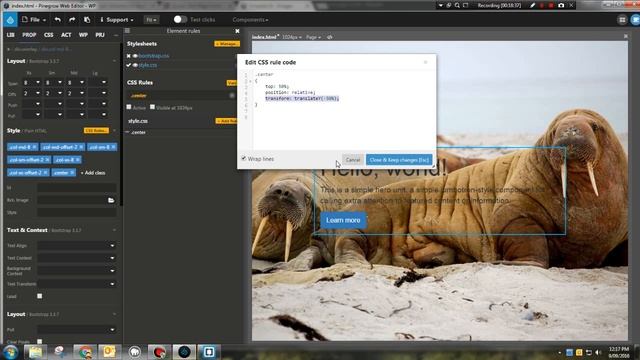The width and height of the screenshot is (640, 360).
Task: Open the Components menu
Action: tap(250, 20)
